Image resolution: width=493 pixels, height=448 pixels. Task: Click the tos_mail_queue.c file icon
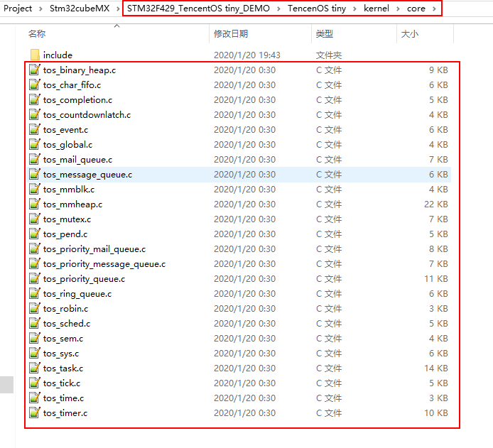coord(35,159)
